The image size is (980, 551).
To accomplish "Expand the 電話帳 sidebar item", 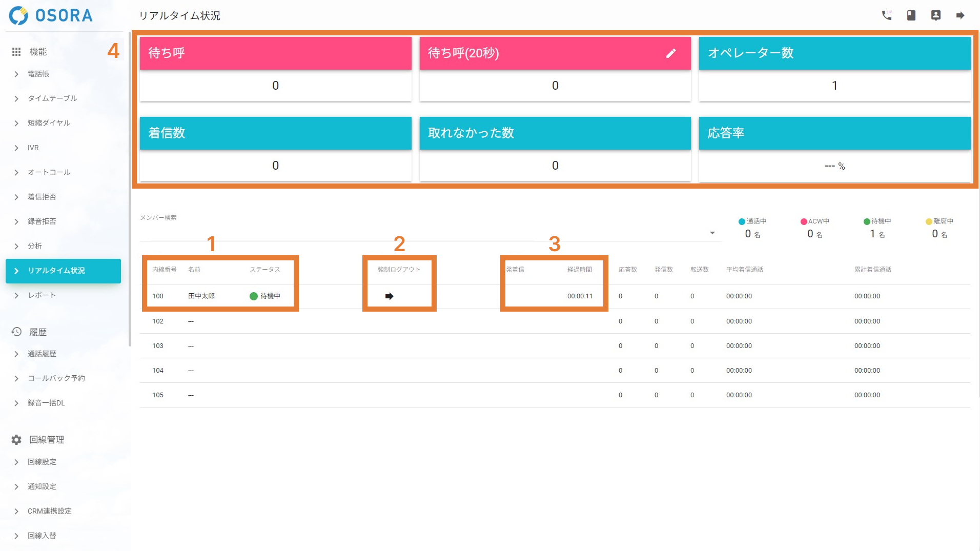I will coord(38,74).
